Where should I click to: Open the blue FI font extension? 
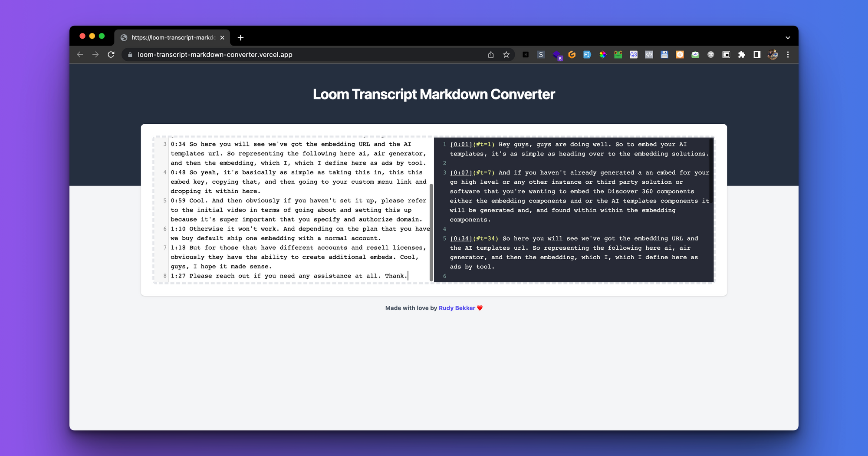coord(587,55)
